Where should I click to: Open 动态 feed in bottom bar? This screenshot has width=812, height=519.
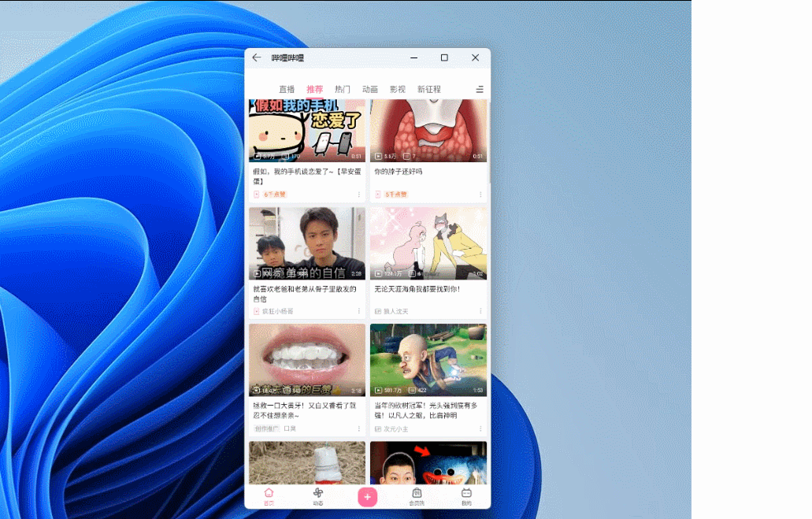318,496
